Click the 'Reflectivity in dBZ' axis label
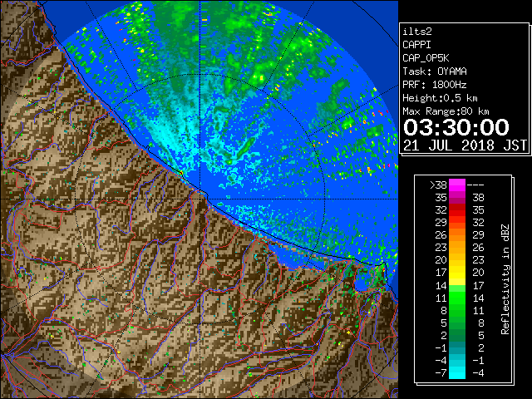 tap(505, 279)
